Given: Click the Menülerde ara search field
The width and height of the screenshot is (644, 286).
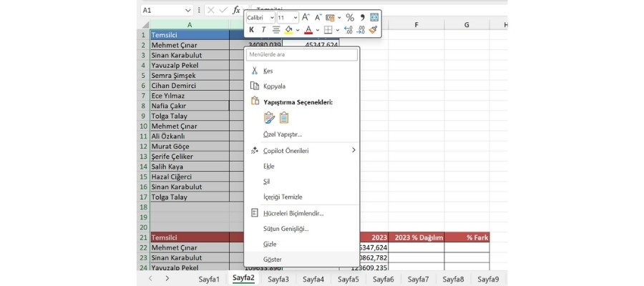Looking at the screenshot, I should pos(301,54).
